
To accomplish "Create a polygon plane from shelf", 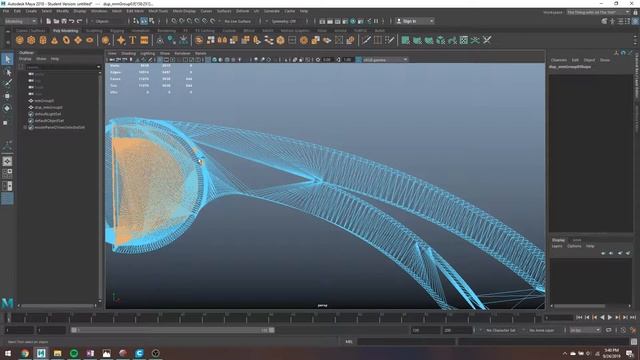I will click(78, 40).
